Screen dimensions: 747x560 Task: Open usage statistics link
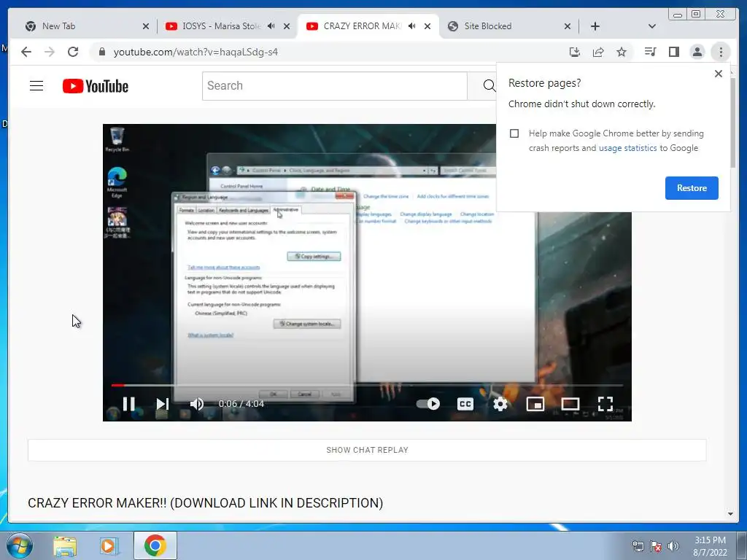pos(627,148)
